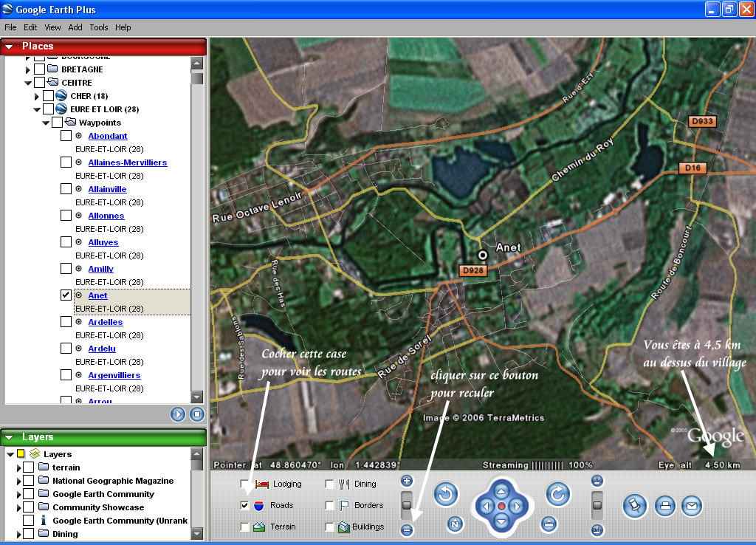Open the Add menu
756x545 pixels.
tap(75, 27)
